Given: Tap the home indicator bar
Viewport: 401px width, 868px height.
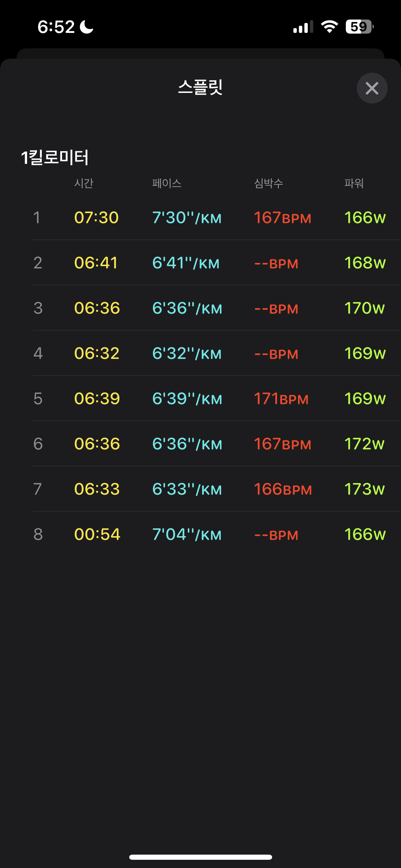Looking at the screenshot, I should click(x=200, y=857).
